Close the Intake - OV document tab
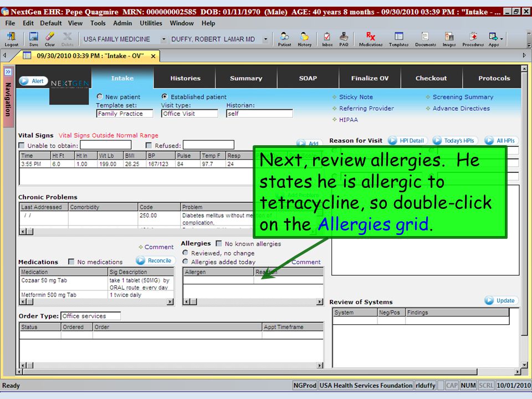This screenshot has width=532, height=399. (154, 56)
